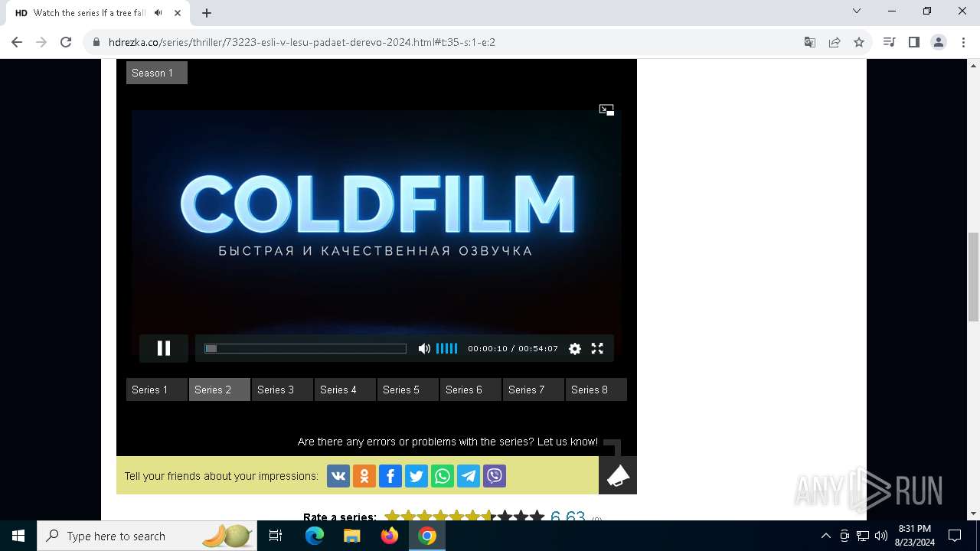Open File Explorer from taskbar
The image size is (980, 551).
351,536
